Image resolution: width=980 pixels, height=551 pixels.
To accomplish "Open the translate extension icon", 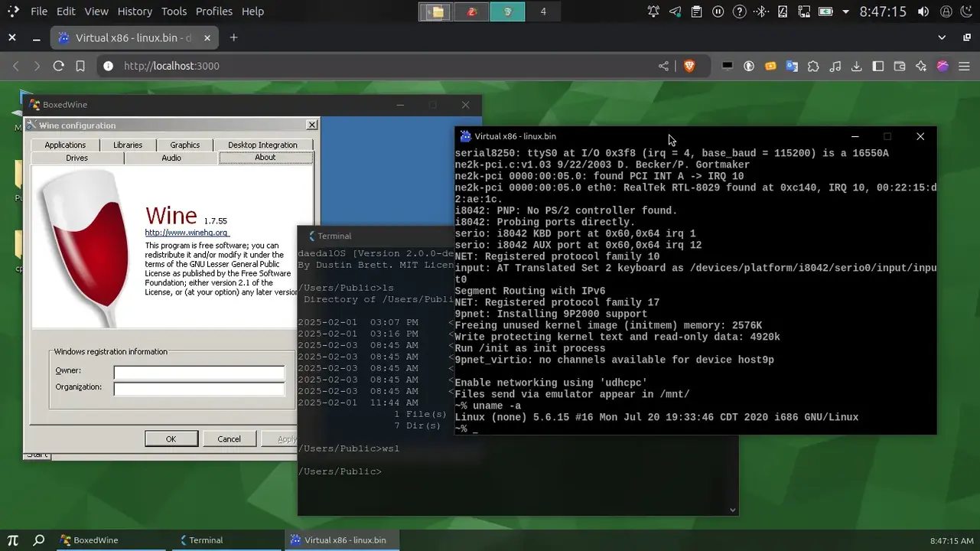I will pyautogui.click(x=792, y=66).
